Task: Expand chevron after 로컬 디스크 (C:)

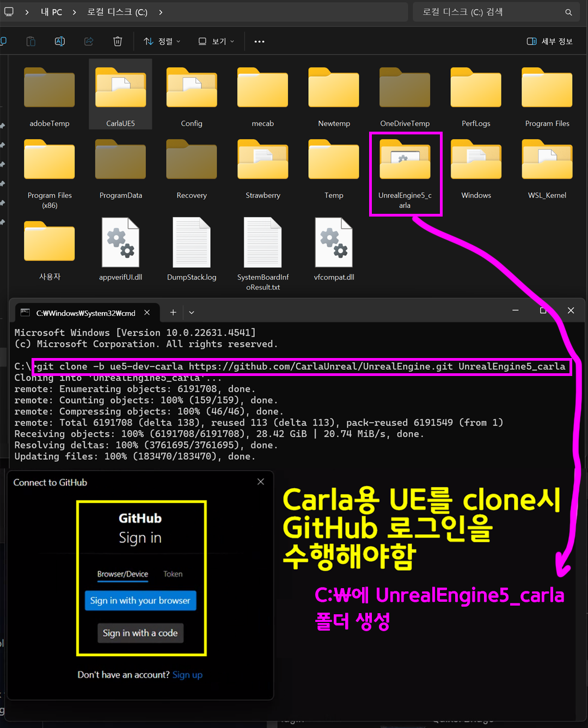Action: coord(161,12)
